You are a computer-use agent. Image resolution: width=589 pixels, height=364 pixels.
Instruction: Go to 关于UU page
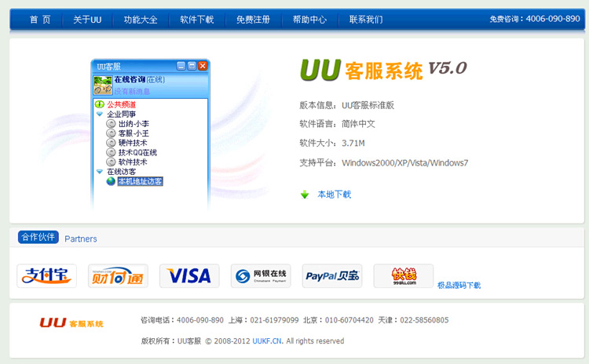[87, 20]
